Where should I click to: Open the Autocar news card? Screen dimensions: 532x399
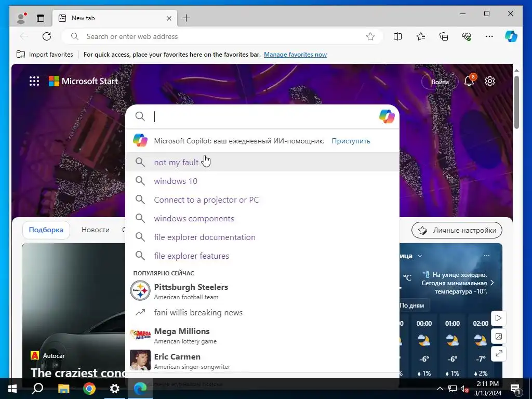tap(74, 311)
